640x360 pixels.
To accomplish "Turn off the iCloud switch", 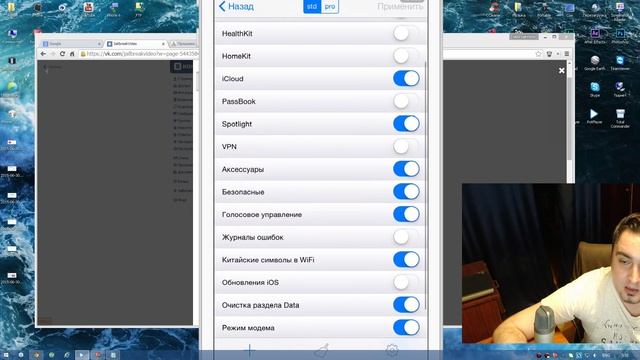I will (406, 78).
